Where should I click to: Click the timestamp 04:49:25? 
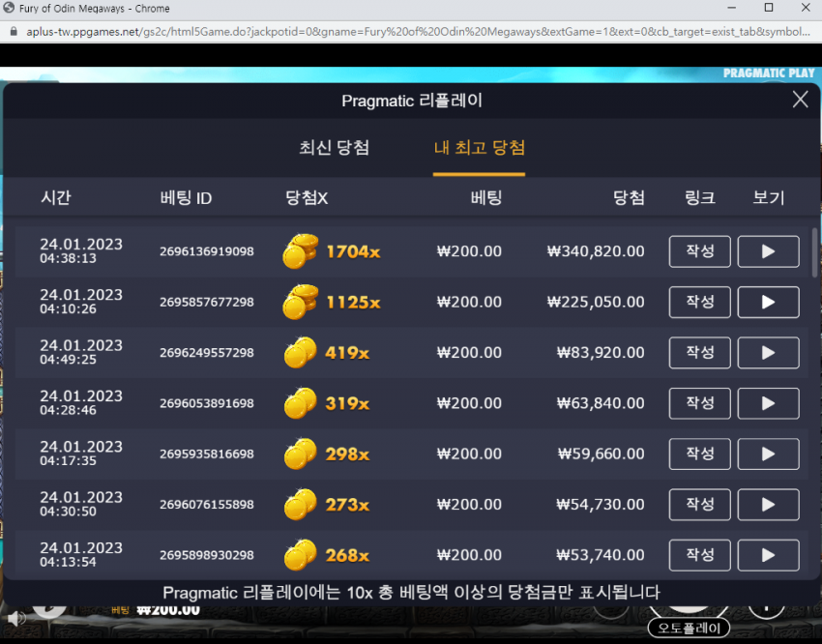point(68,360)
